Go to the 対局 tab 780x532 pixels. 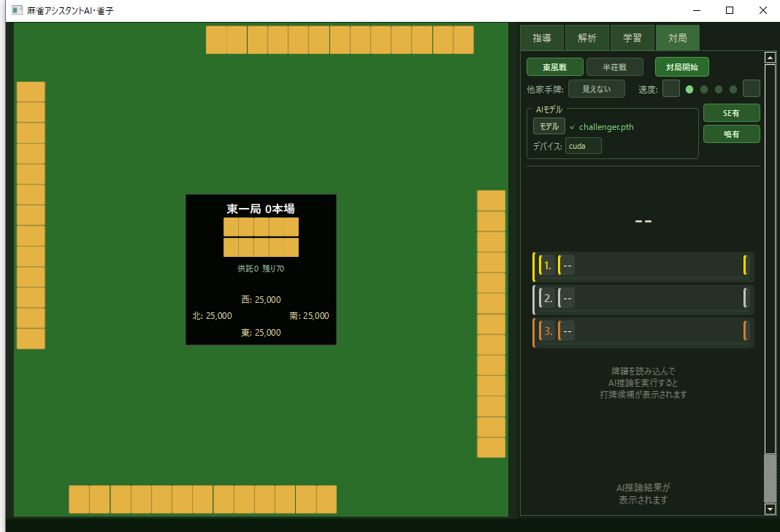click(678, 38)
